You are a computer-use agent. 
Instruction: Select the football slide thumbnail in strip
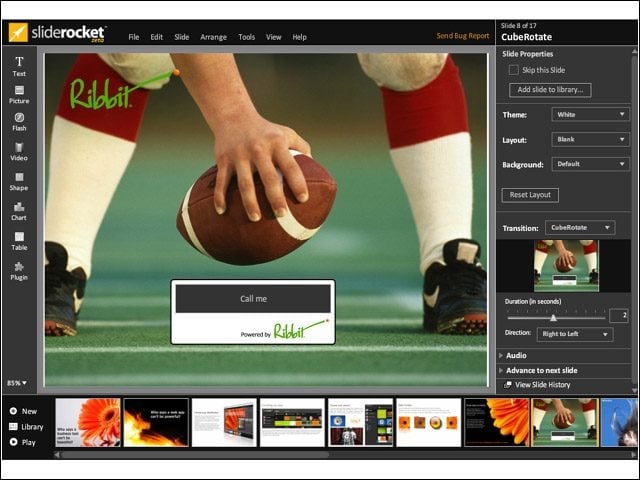coord(565,422)
